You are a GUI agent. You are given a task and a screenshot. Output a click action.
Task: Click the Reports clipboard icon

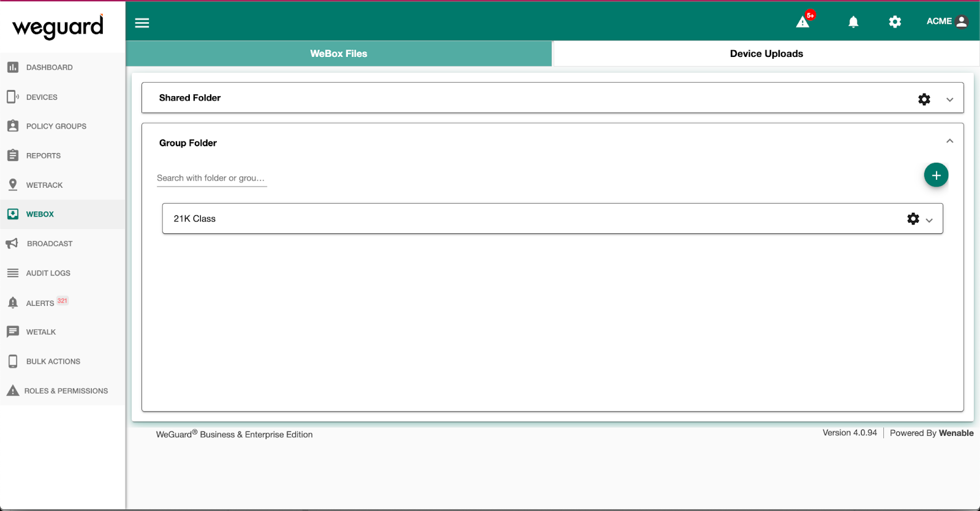pos(13,155)
